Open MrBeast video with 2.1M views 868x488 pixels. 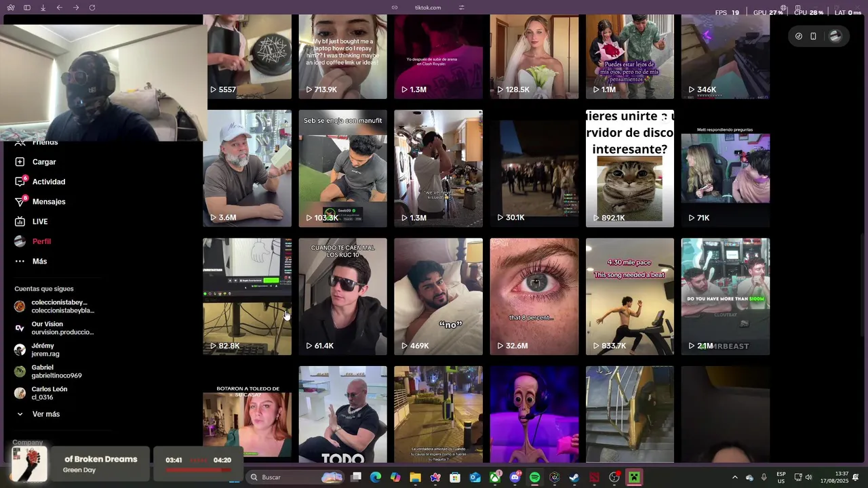pyautogui.click(x=726, y=296)
